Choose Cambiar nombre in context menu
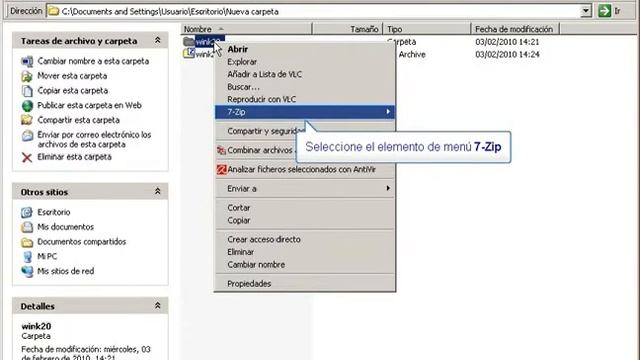Viewport: 640px width, 360px height. tap(305, 265)
